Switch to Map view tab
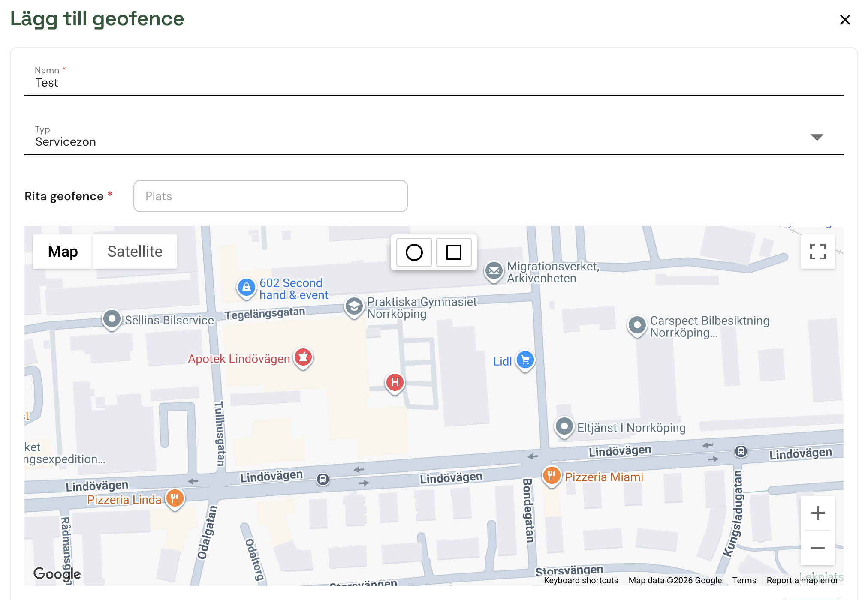 pyautogui.click(x=63, y=252)
